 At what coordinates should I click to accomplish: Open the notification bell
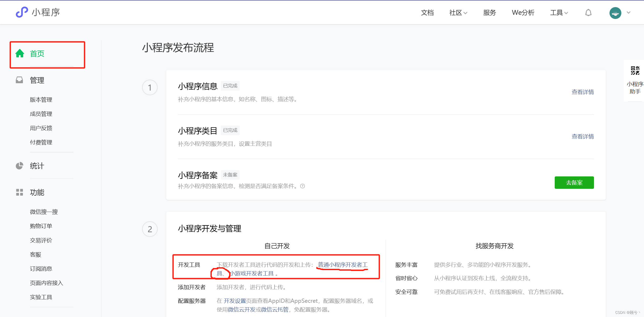(588, 13)
